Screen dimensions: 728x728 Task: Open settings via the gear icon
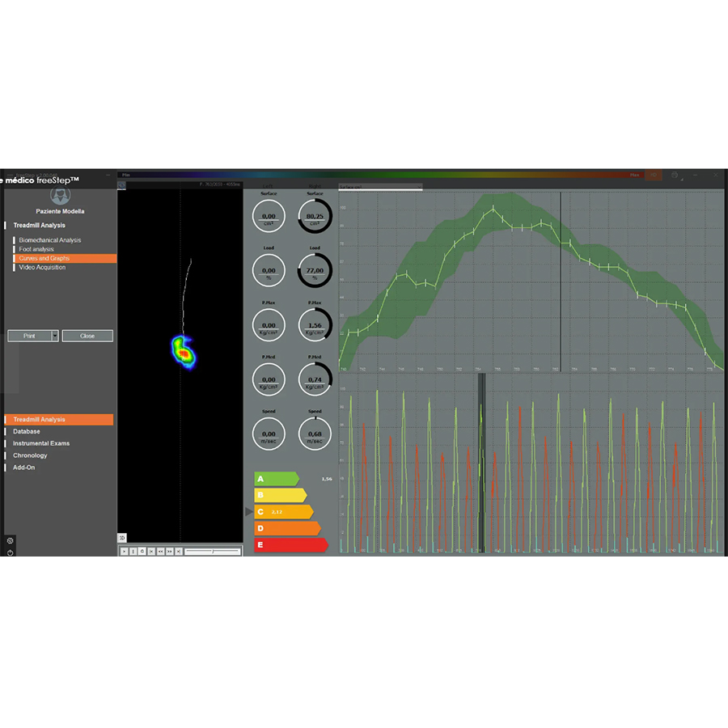tap(11, 540)
